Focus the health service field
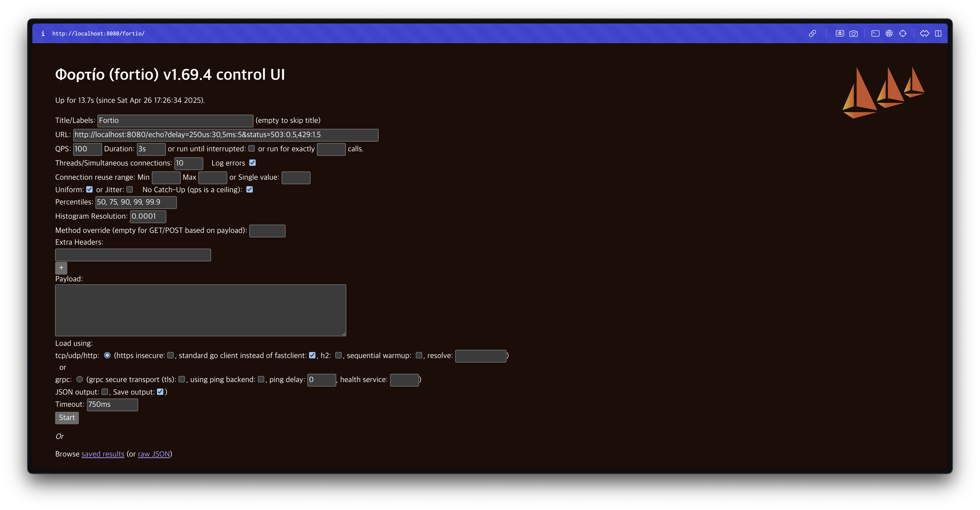The image size is (980, 510). coord(404,380)
